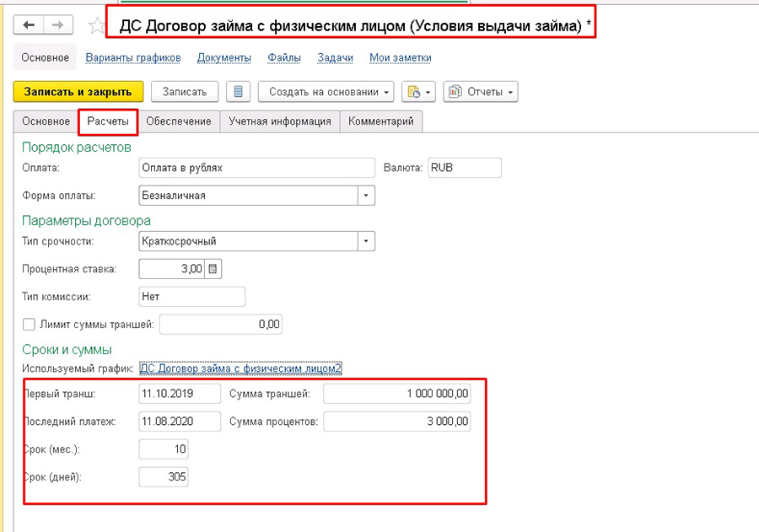Switch to the Обеспечение tab
Viewport: 759px width, 532px height.
(x=178, y=121)
